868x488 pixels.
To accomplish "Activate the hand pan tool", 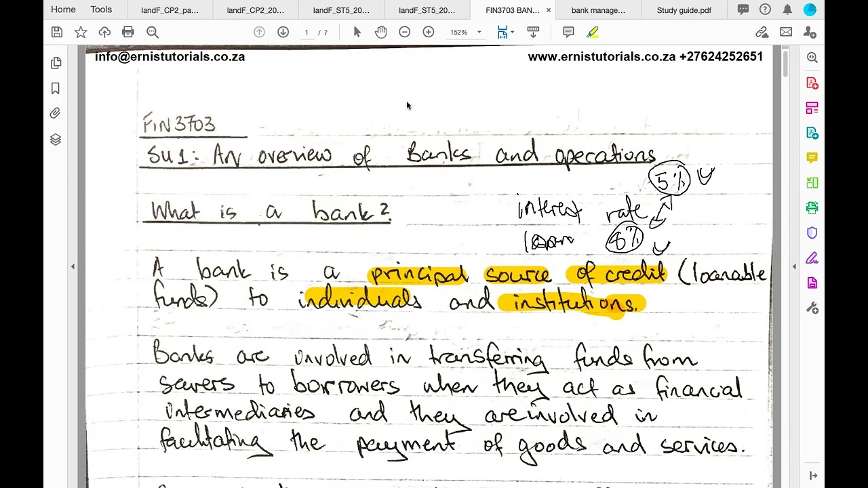I will (x=380, y=32).
